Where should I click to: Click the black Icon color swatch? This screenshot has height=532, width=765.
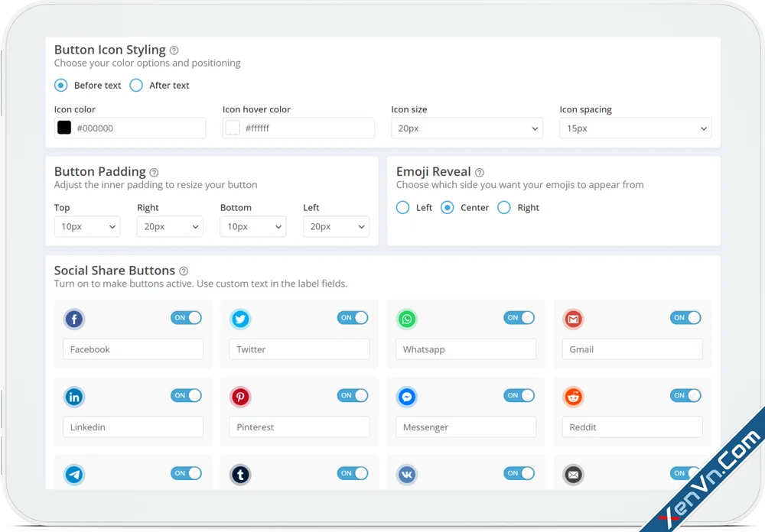tap(64, 128)
